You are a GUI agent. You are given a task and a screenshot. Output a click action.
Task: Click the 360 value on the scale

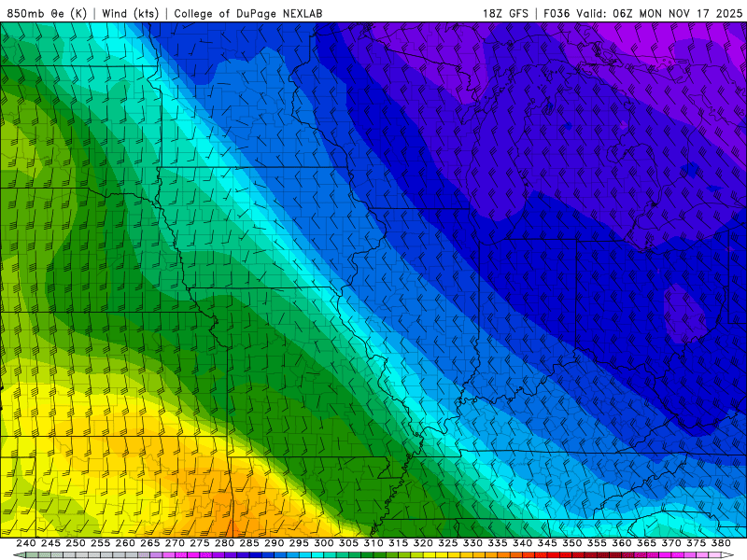(621, 543)
